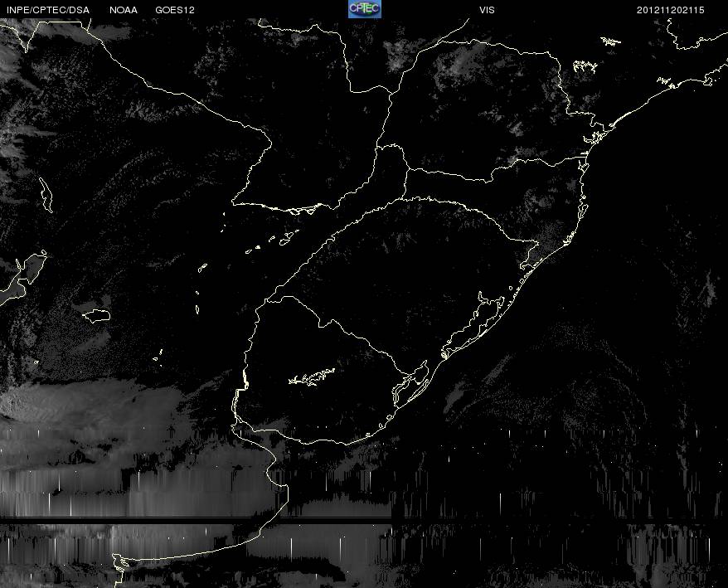Viewport: 728px width, 588px height.
Task: Select the INPE/CPTEC/DSA label
Action: 48,10
